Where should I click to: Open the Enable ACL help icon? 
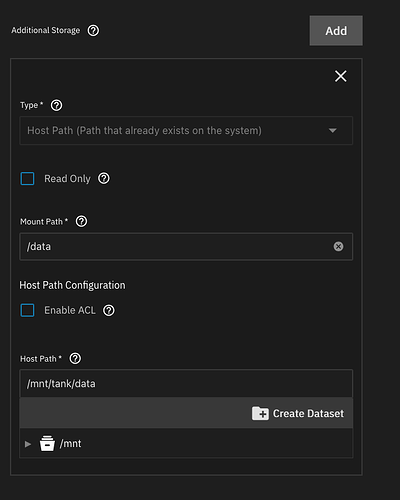(109, 310)
